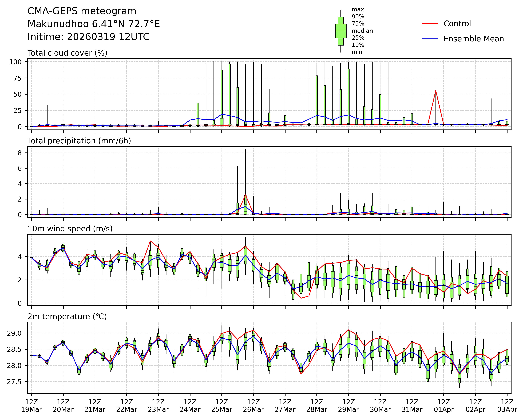This screenshot has width=524, height=420.
Task: Click the green boxplot legend symbol
Action: coord(340,31)
